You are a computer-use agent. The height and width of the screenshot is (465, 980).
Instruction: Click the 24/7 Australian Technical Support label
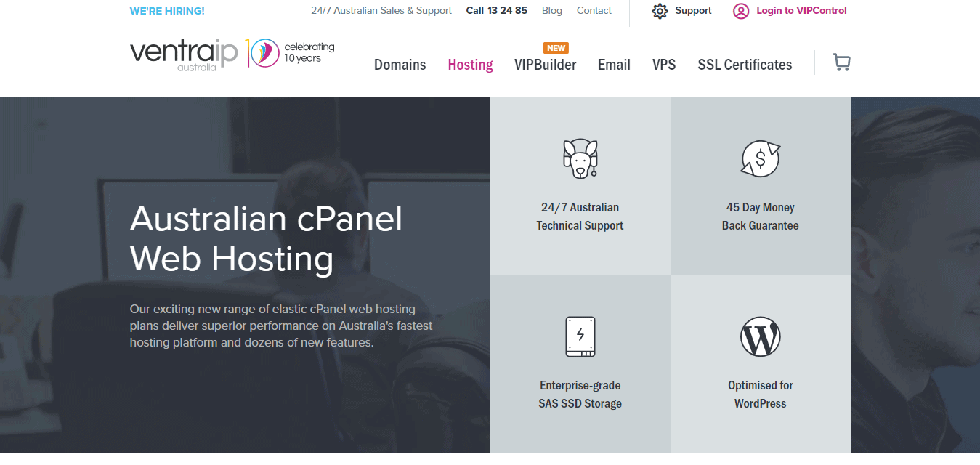tap(580, 217)
